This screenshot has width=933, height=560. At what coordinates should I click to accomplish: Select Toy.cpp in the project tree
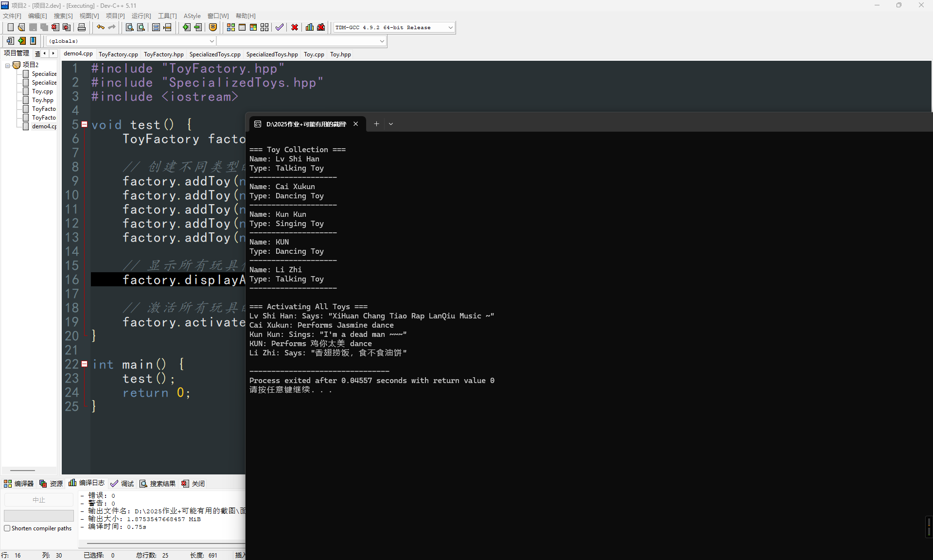(x=42, y=91)
